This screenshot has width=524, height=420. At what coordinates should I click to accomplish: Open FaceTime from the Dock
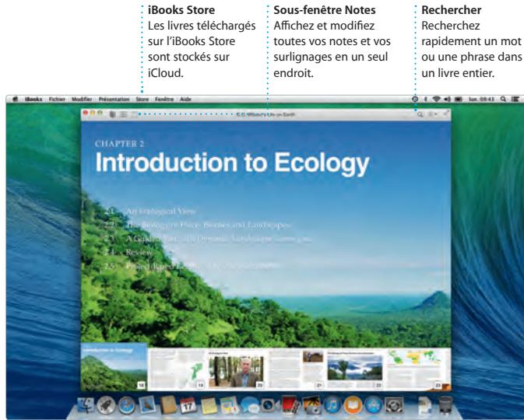(270, 405)
